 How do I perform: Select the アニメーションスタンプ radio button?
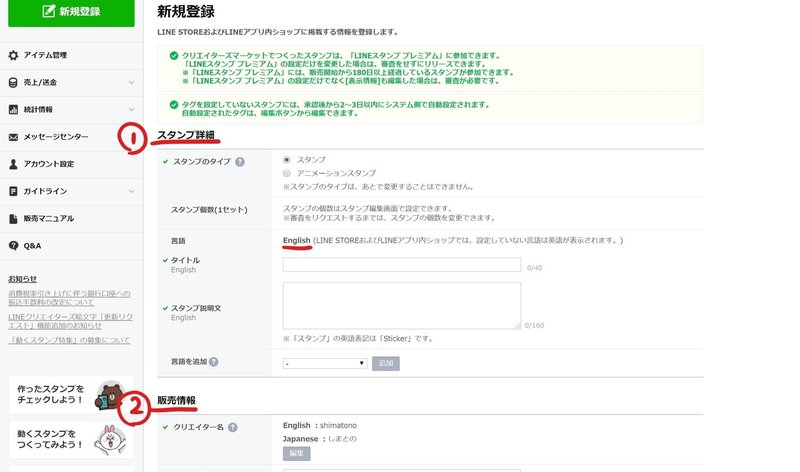coord(287,173)
